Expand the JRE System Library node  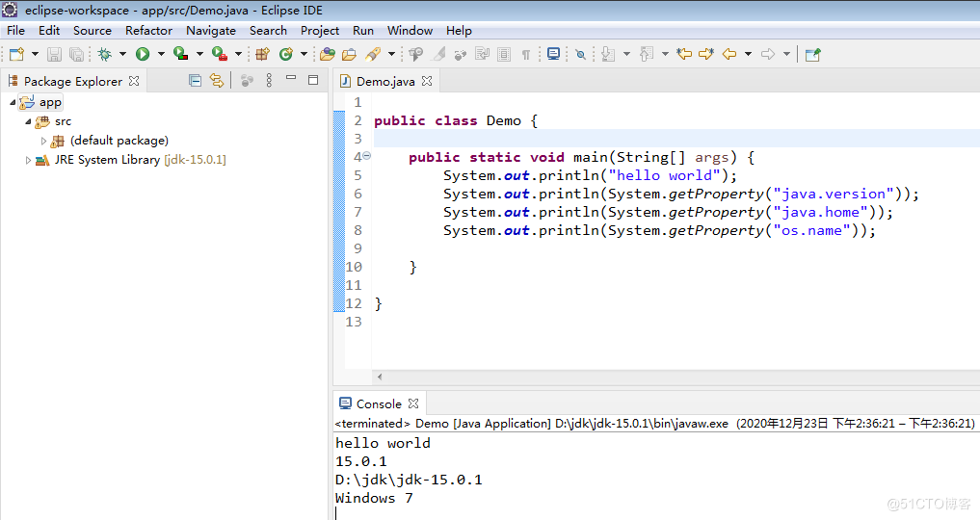point(28,161)
